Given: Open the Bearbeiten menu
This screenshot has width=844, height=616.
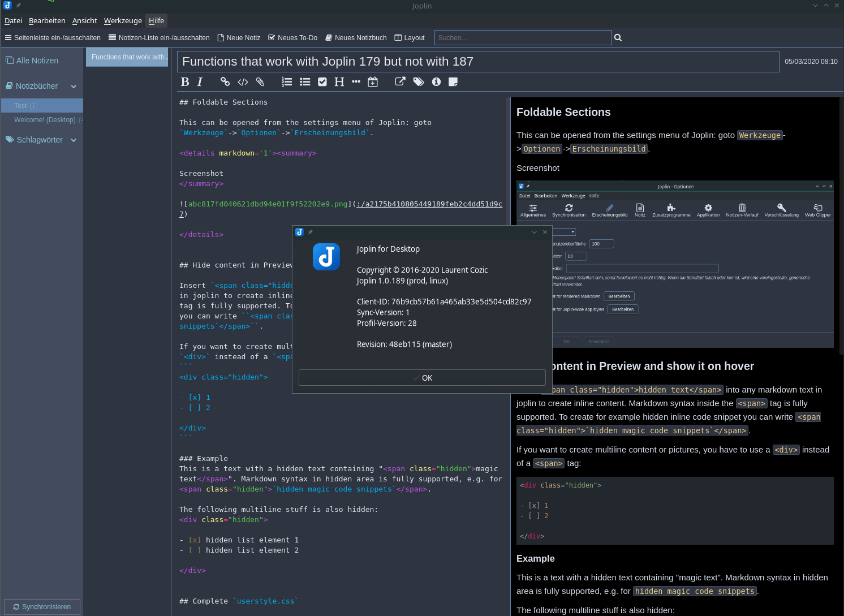Looking at the screenshot, I should click(47, 20).
